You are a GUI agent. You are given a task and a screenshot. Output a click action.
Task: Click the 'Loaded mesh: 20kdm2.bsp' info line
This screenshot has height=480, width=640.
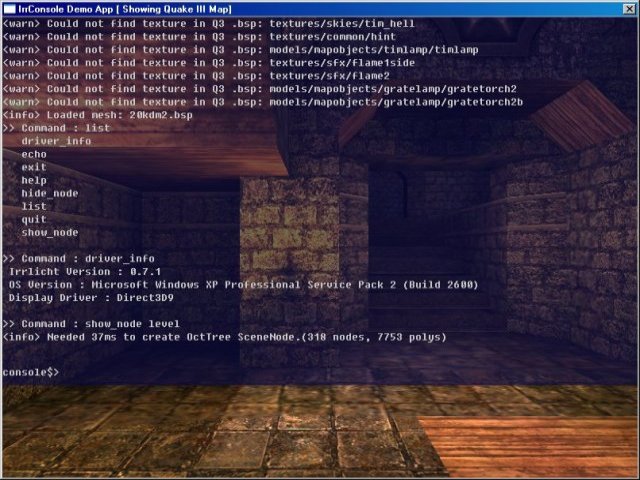[x=98, y=115]
